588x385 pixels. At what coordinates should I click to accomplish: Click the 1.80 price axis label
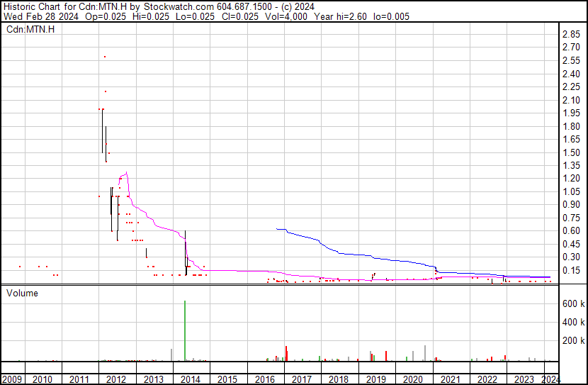571,126
